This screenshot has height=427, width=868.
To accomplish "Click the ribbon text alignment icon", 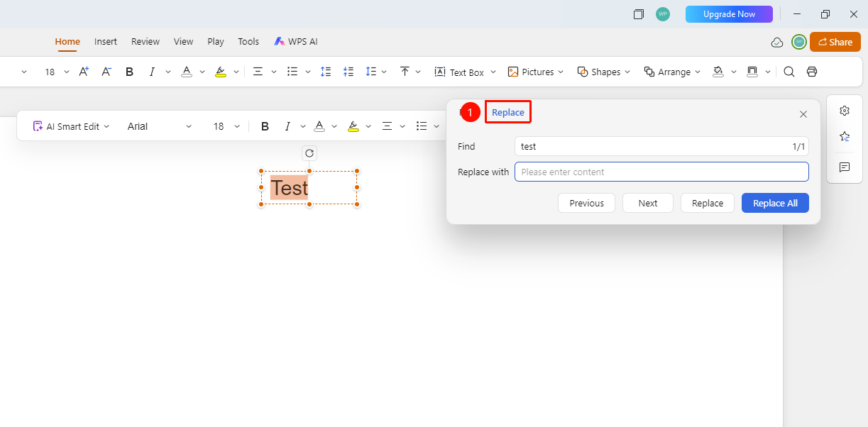I will 258,72.
